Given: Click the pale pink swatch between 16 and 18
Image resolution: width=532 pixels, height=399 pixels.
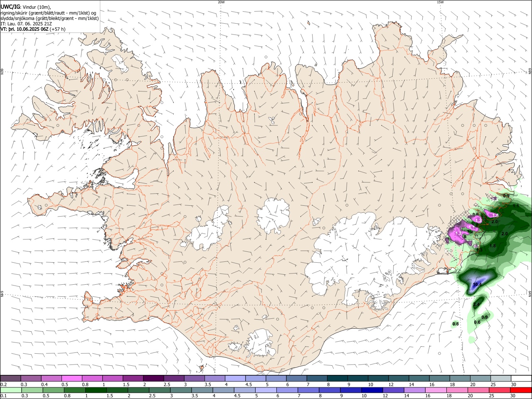Looking at the screenshot, I should pyautogui.click(x=436, y=390).
